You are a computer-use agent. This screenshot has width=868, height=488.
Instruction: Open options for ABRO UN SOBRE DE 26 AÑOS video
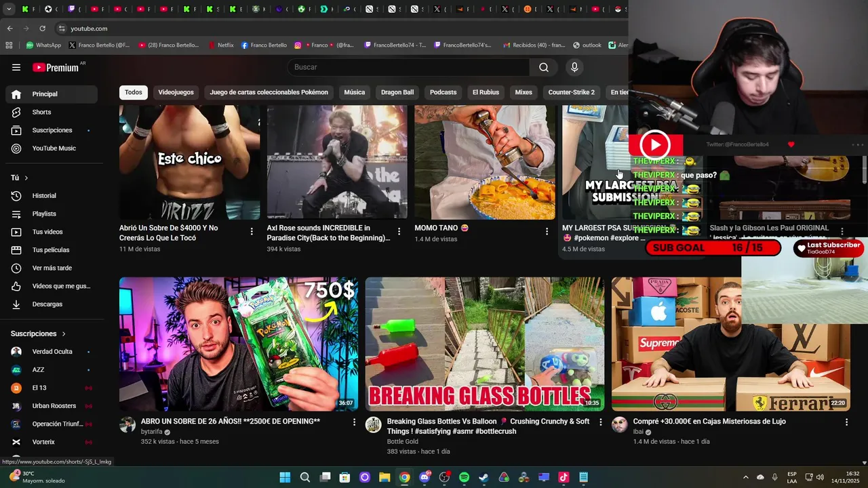[354, 422]
